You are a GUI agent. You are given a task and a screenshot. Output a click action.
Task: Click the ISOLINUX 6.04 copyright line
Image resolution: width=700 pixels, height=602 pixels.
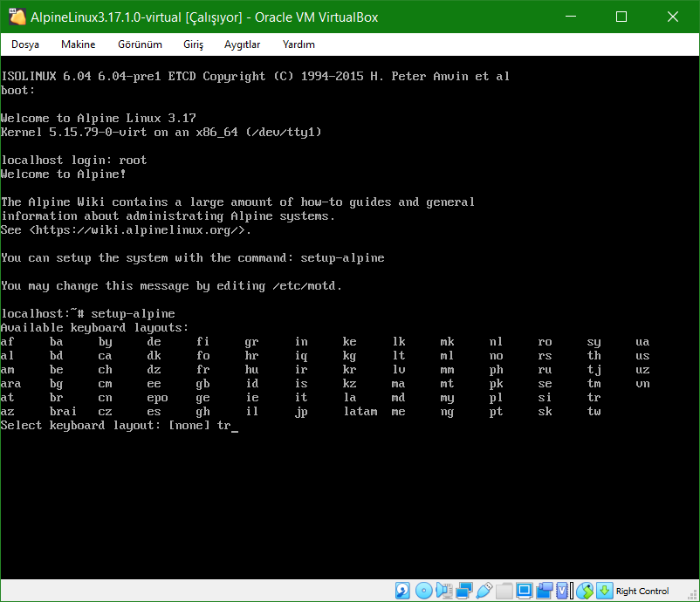coord(255,76)
